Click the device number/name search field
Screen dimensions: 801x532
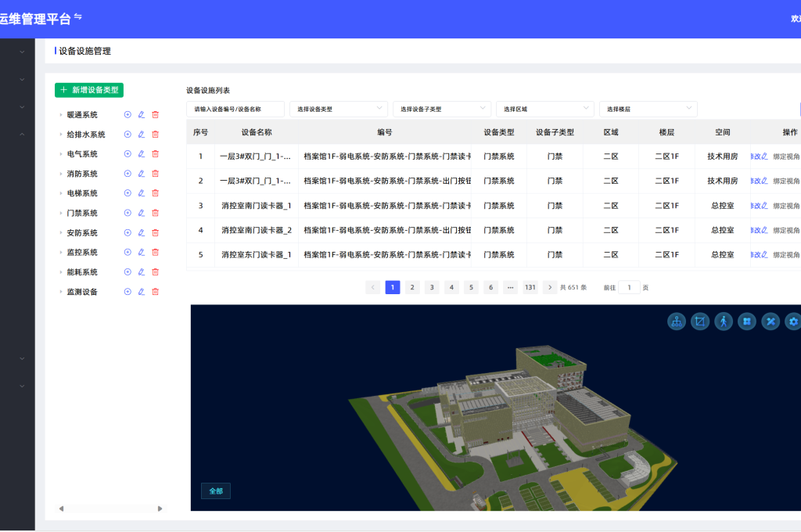[x=235, y=109]
